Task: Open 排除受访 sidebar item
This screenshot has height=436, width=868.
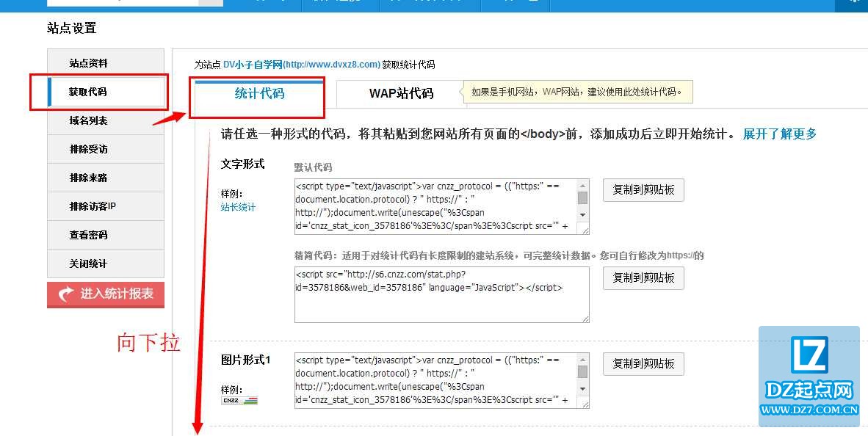Action: point(106,150)
